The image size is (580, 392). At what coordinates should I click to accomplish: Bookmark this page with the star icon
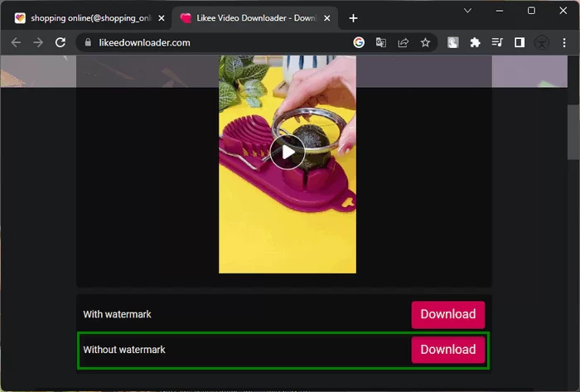425,42
